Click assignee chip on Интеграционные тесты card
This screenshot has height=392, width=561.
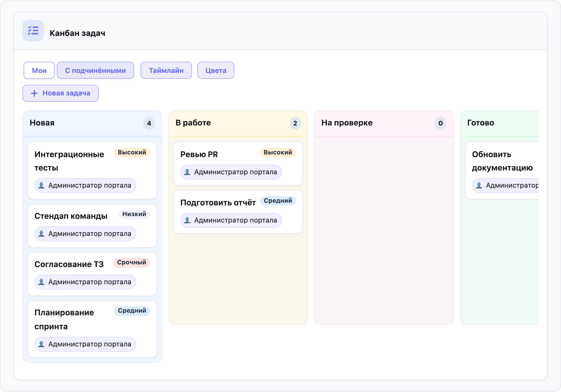(x=85, y=186)
